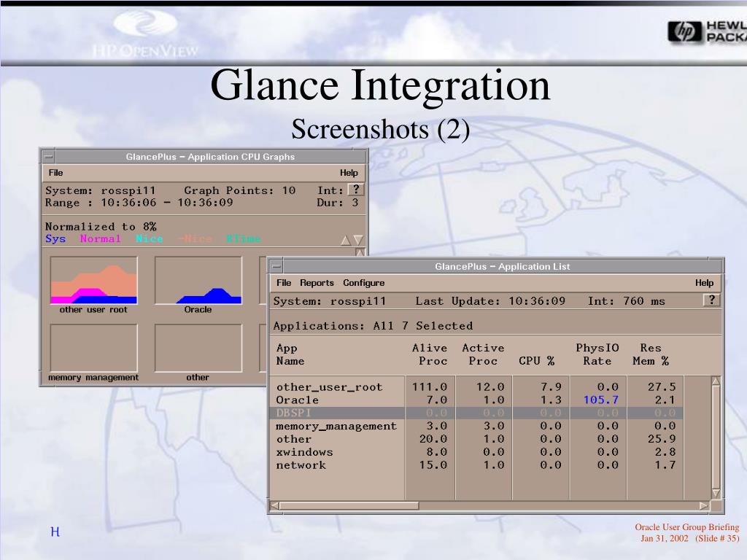The height and width of the screenshot is (560, 747).
Task: Click blue H link at slide bottom
Action: point(55,532)
